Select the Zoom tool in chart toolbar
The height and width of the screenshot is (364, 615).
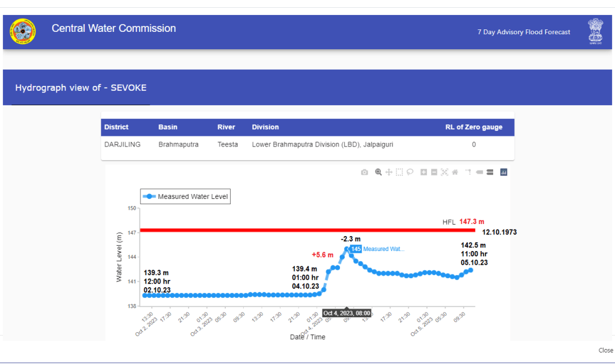tap(378, 172)
